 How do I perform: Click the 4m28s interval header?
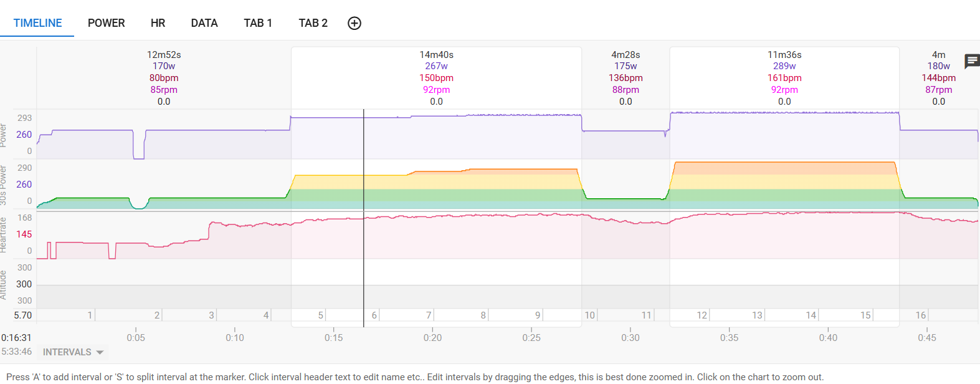coord(626,55)
